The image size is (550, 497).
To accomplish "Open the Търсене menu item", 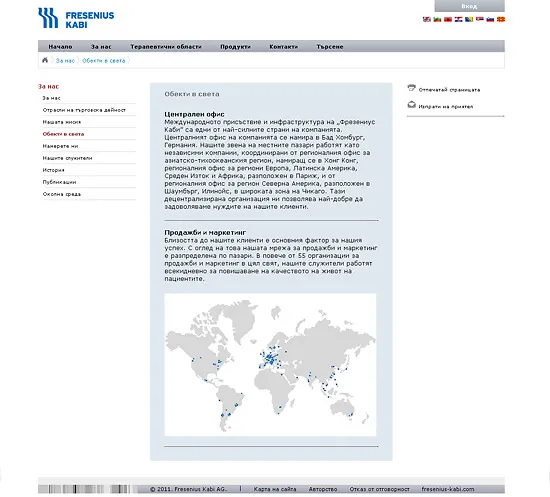I will pos(330,47).
